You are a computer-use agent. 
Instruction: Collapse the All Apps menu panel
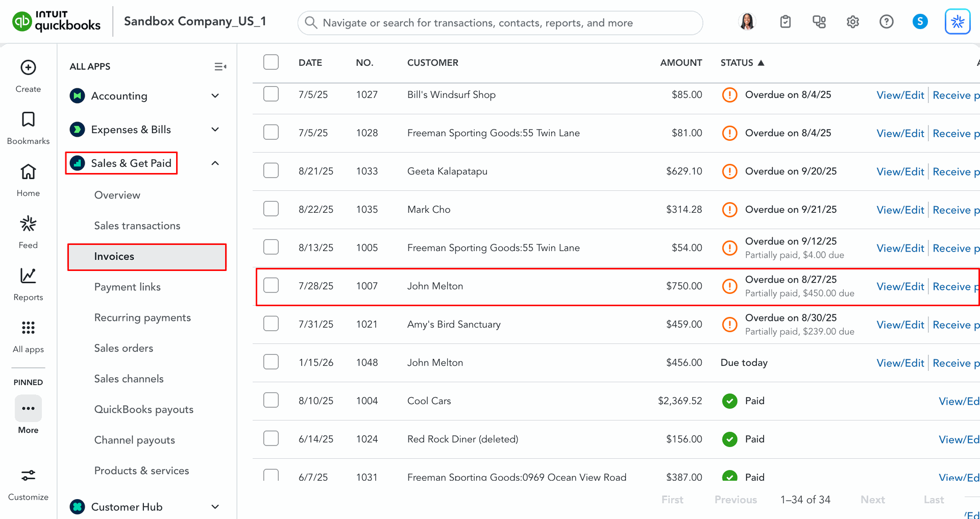tap(220, 67)
